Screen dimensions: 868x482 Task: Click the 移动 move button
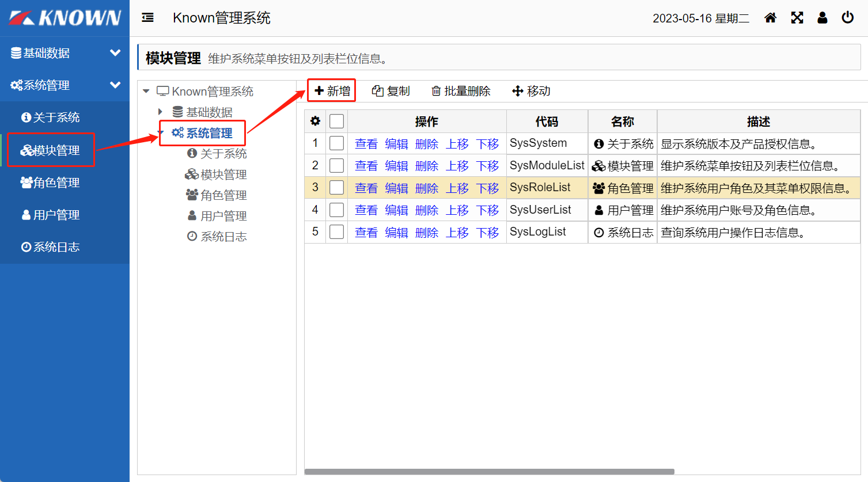pos(531,91)
